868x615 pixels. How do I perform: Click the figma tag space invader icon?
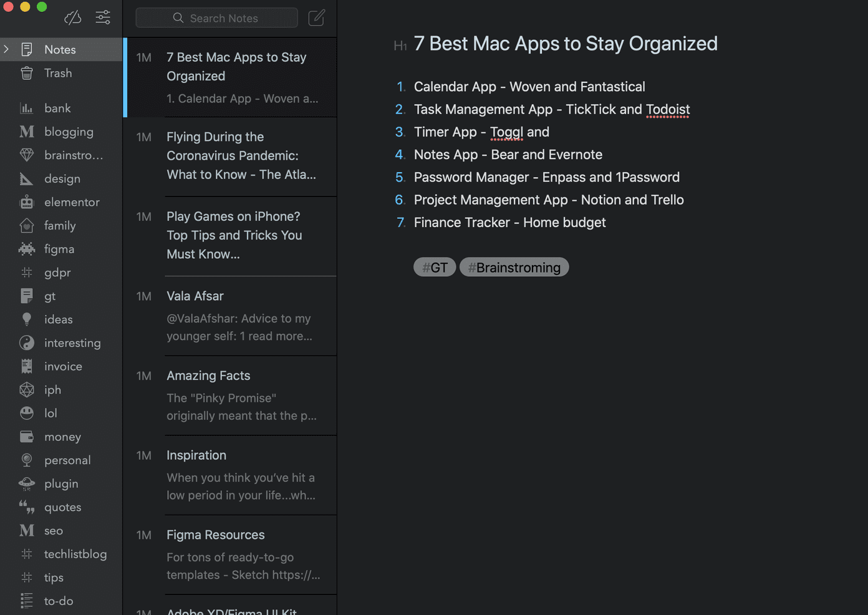click(x=27, y=249)
